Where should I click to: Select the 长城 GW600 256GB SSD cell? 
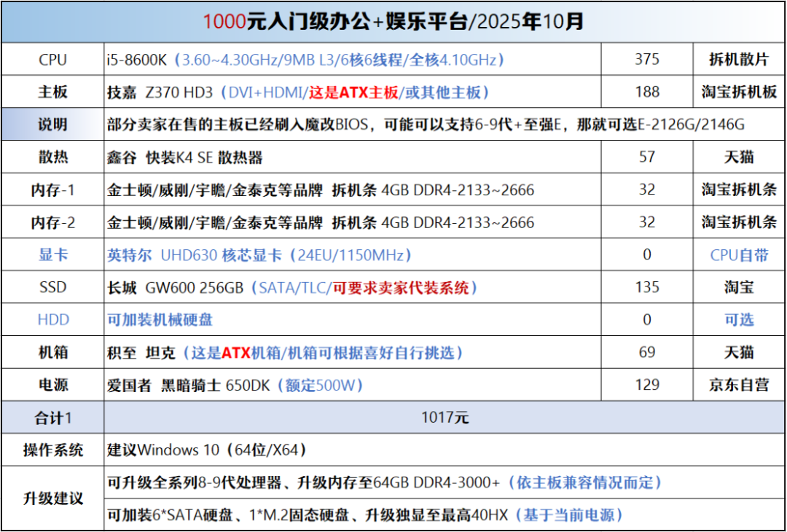pos(291,288)
